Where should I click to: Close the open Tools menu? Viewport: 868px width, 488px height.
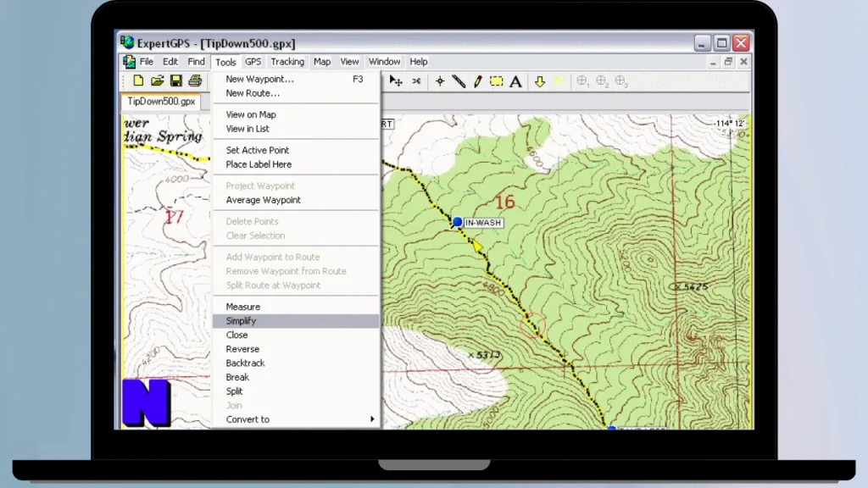point(225,62)
